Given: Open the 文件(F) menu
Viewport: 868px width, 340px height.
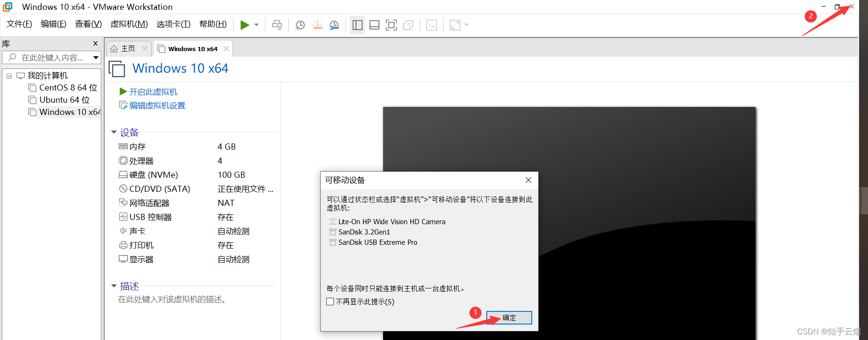Looking at the screenshot, I should pyautogui.click(x=19, y=24).
